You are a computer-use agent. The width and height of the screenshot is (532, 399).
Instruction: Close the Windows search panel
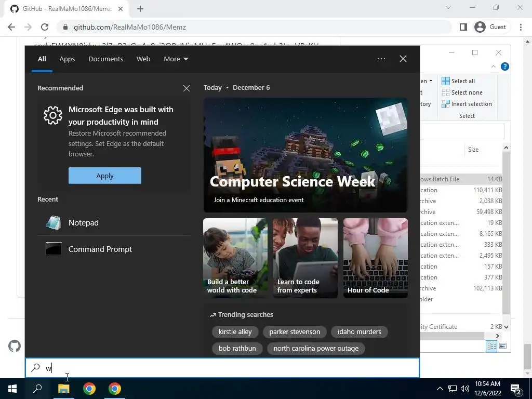tap(403, 59)
